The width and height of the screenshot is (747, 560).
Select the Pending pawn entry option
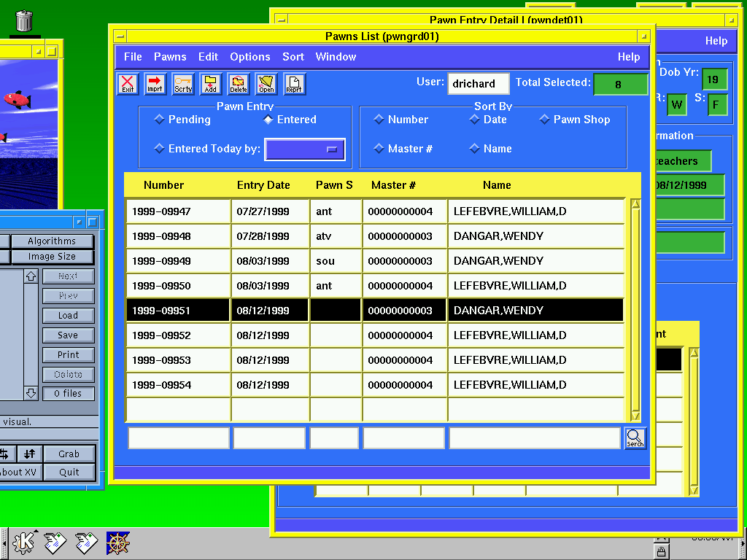tap(159, 120)
